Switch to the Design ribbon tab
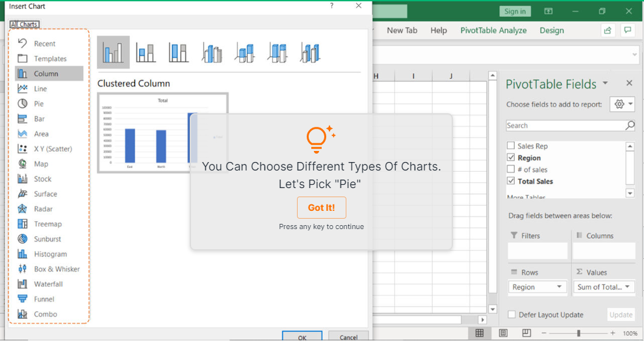Screen dimensions: 644x341 tap(552, 31)
